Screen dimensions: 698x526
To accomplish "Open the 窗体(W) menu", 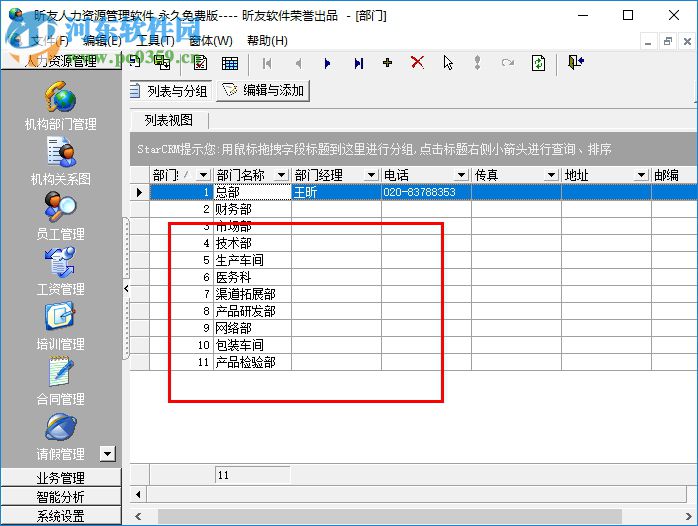I will [x=211, y=41].
